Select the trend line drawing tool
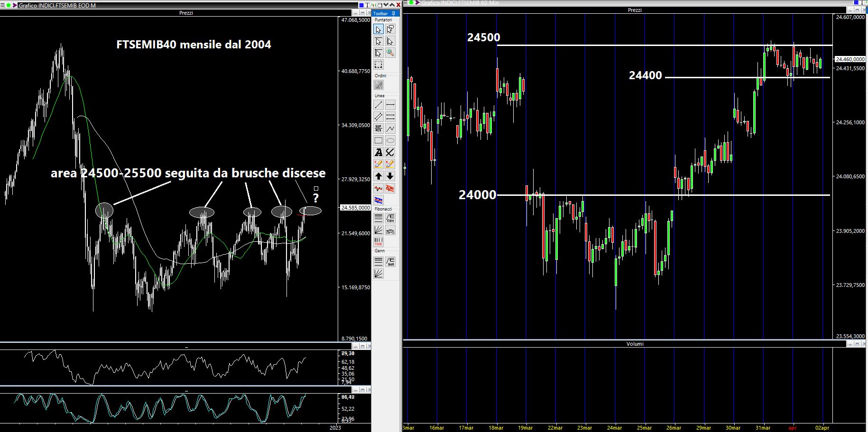 pos(378,105)
